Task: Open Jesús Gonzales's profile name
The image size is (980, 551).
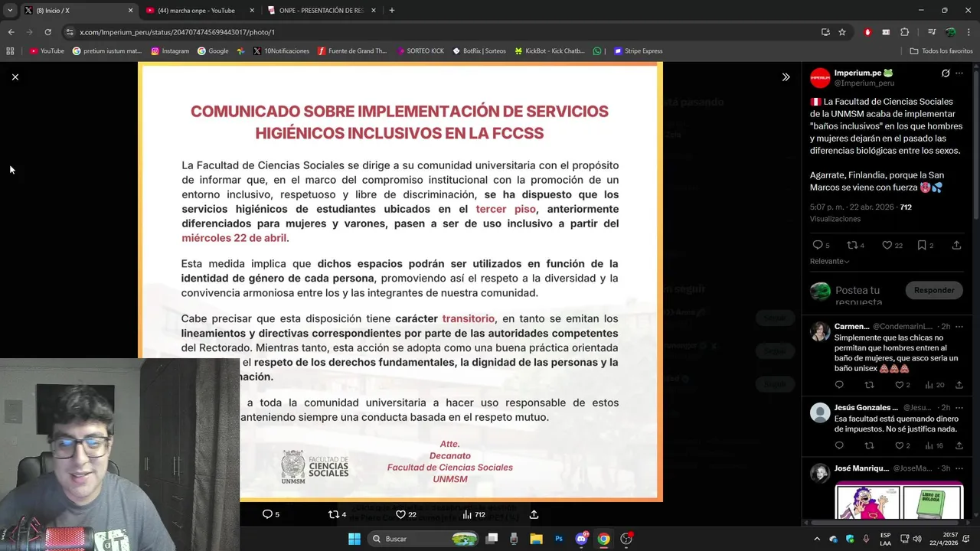Action: [866, 408]
